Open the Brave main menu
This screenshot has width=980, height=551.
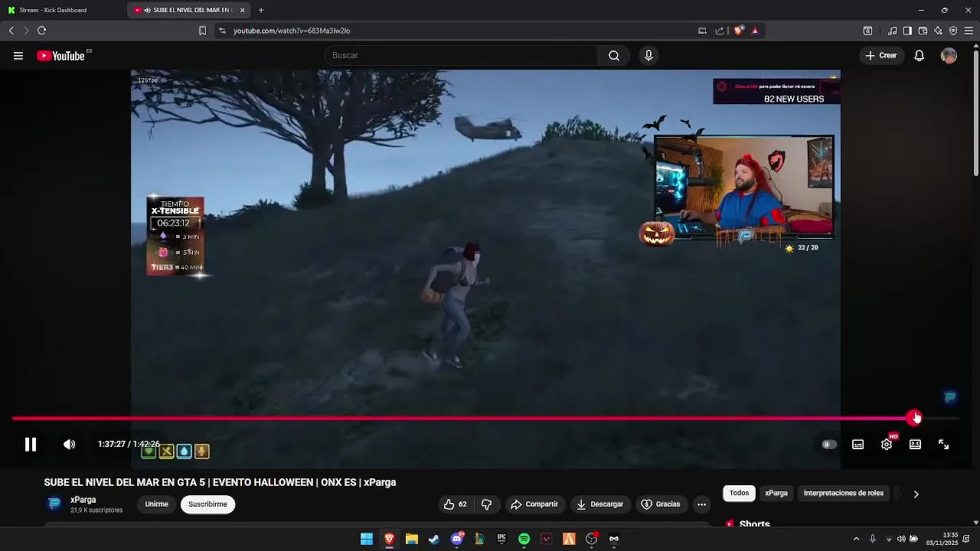pyautogui.click(x=969, y=31)
